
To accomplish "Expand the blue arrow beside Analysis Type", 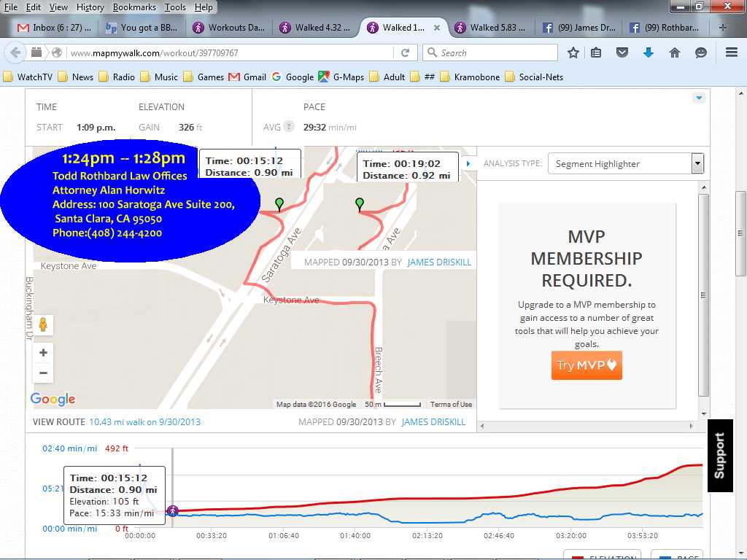I will tap(468, 163).
